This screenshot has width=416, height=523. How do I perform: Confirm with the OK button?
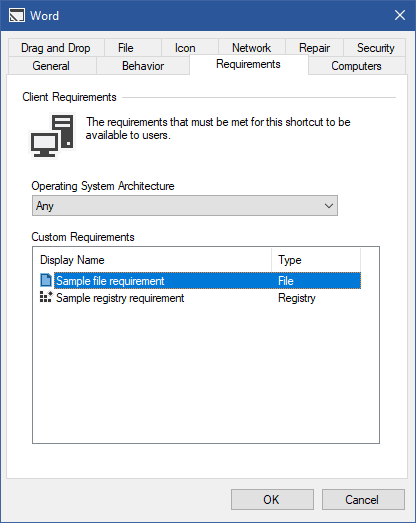[272, 499]
